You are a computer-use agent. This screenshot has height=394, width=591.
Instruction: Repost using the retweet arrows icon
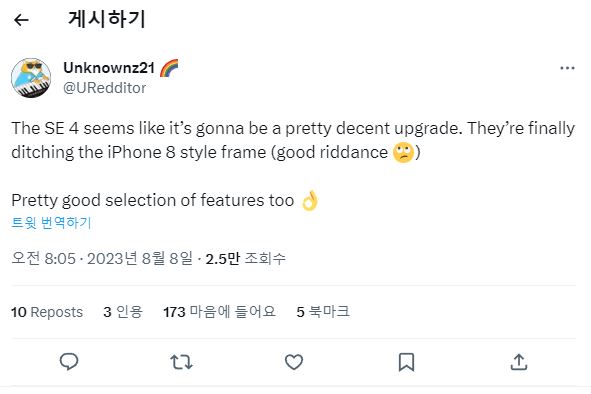(x=181, y=362)
